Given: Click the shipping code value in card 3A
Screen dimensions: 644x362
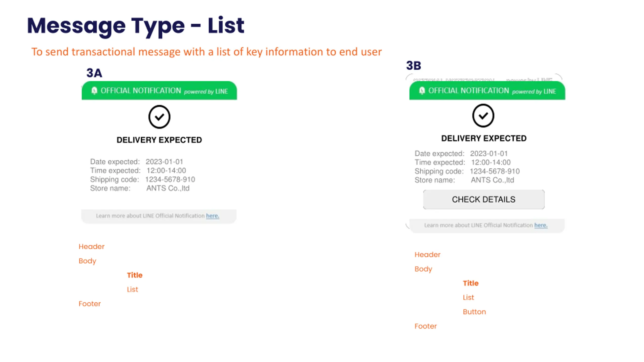Looking at the screenshot, I should tap(170, 179).
